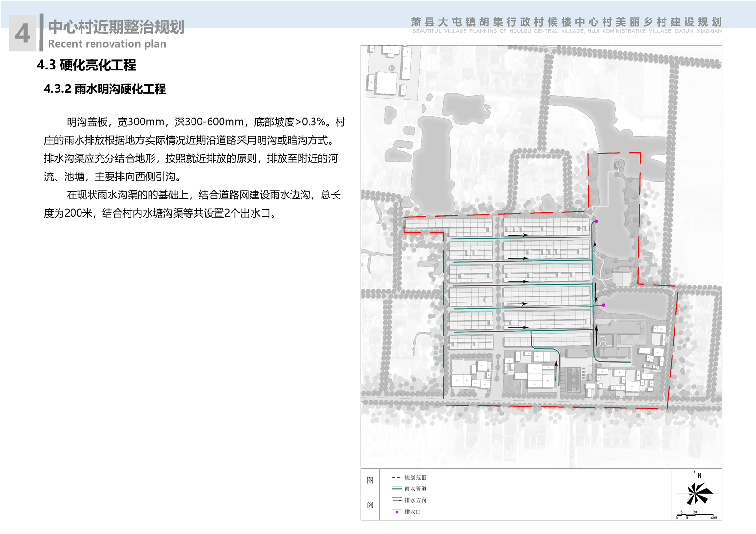Click the Chinese project title in header

coord(566,22)
